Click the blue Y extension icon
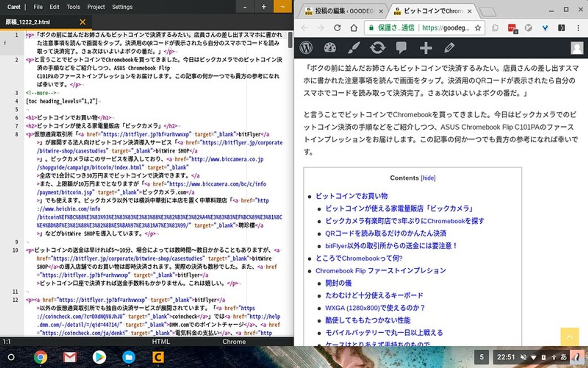Viewport: 588px width, 368px height. [x=545, y=28]
